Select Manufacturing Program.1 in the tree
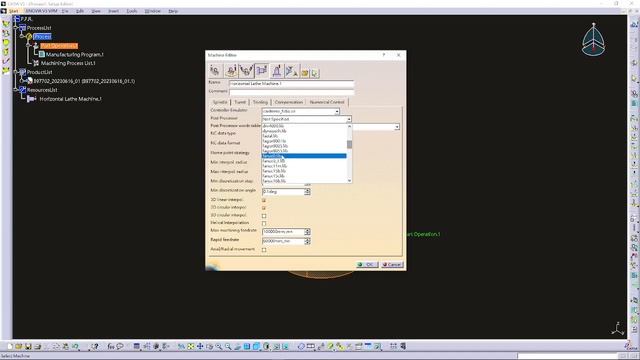The image size is (640, 360). [x=74, y=54]
